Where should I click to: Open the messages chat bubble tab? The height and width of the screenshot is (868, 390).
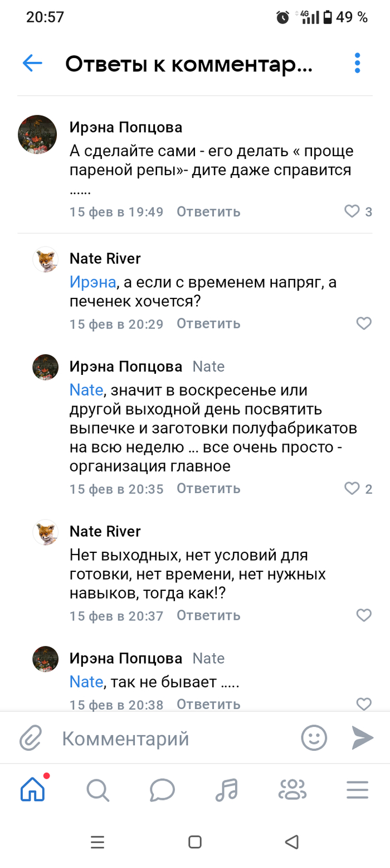pos(162,790)
